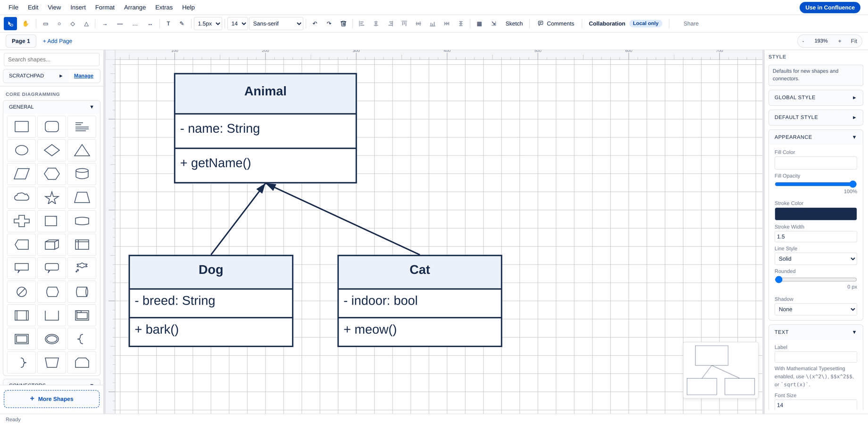Pick the ellipse shape tool in toolbar
Image resolution: width=868 pixels, height=425 pixels.
coord(59,24)
